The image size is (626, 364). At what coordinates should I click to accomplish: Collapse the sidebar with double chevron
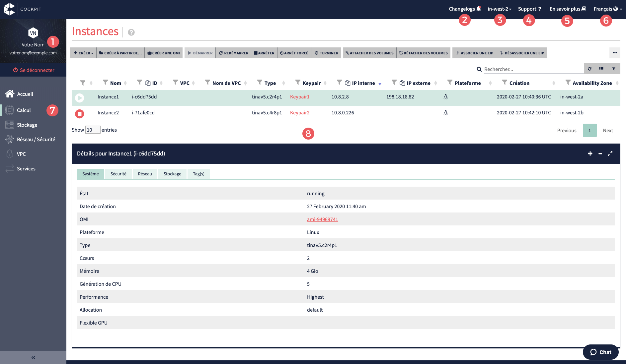tap(33, 357)
